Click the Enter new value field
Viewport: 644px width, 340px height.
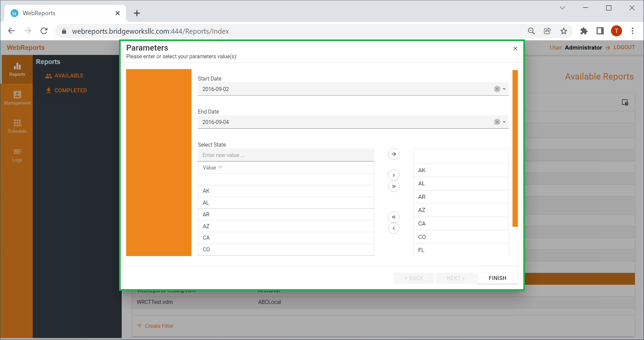pyautogui.click(x=286, y=155)
